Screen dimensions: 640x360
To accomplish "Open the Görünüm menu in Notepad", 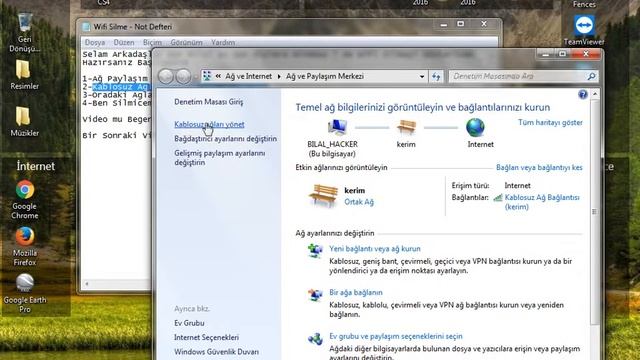I will [187, 42].
